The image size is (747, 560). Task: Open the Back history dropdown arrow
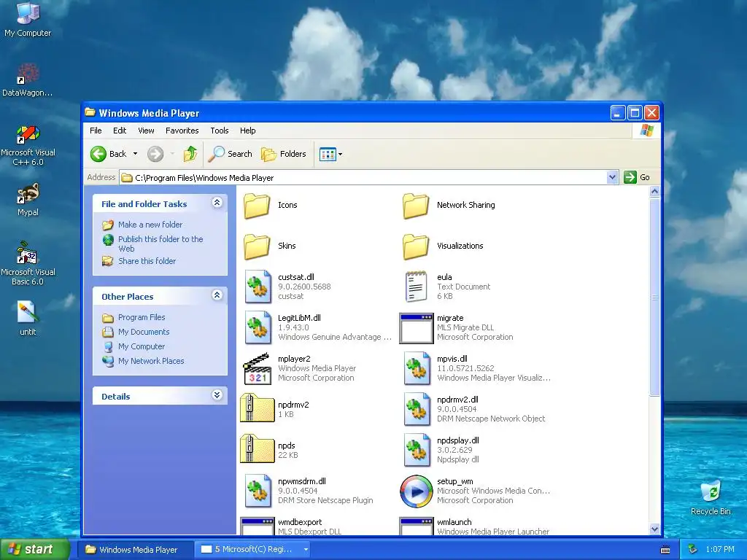[x=135, y=154]
